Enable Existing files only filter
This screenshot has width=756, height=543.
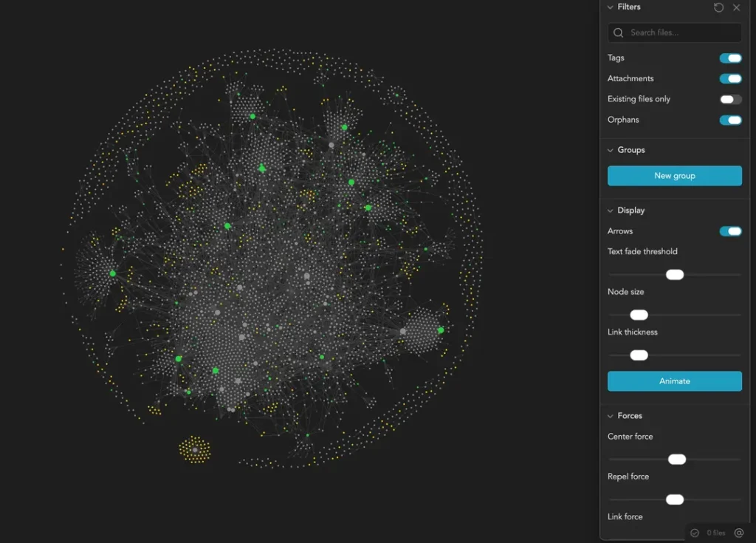(730, 99)
